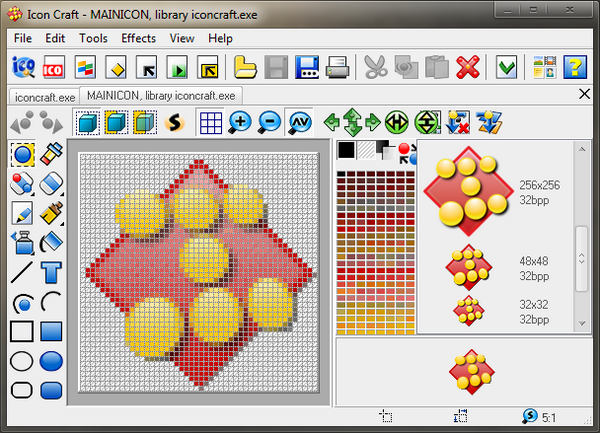
Task: Open the File menu
Action: [23, 38]
